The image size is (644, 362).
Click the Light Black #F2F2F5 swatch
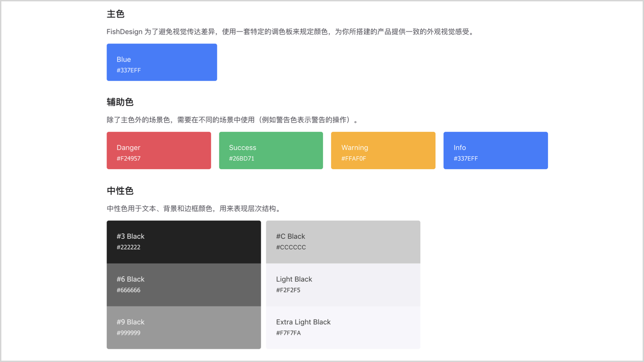pyautogui.click(x=343, y=284)
